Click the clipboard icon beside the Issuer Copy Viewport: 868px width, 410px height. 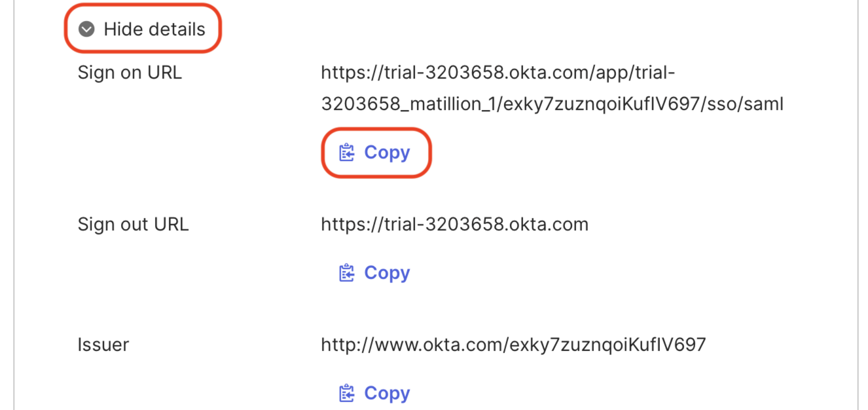(346, 393)
